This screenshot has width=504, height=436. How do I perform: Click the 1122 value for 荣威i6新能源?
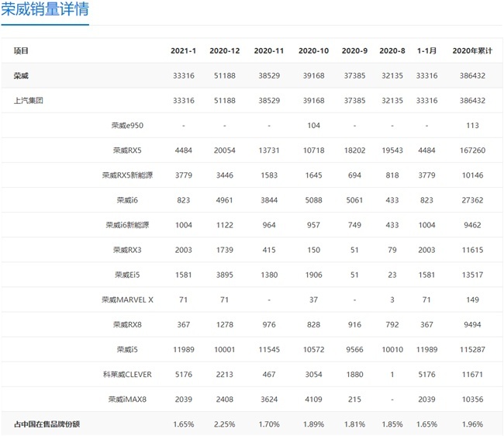click(224, 225)
